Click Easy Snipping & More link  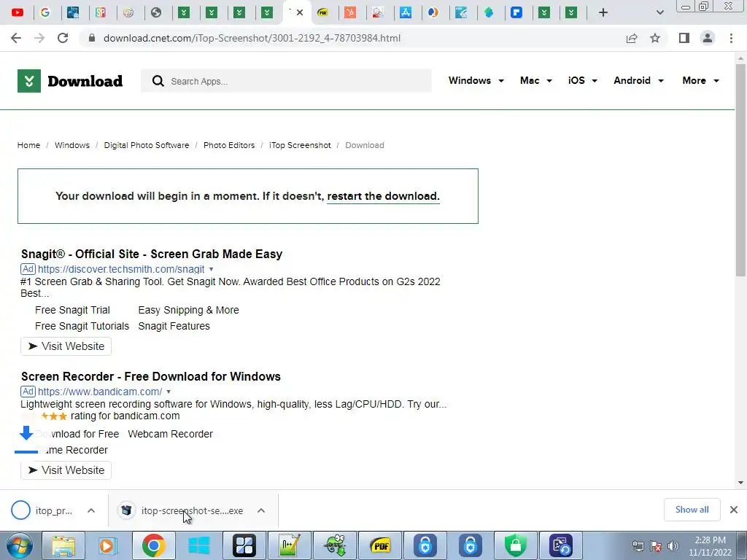click(x=189, y=310)
